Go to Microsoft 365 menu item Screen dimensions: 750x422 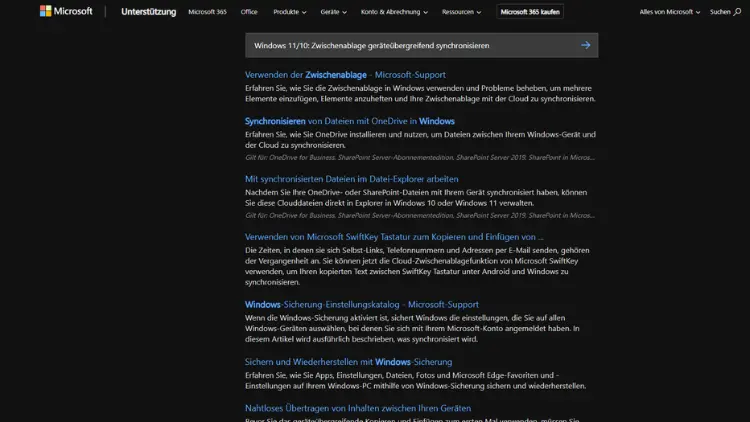pos(207,11)
